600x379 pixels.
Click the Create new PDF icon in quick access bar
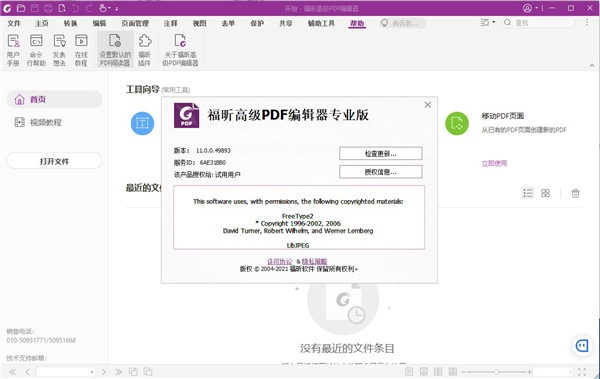coord(62,8)
